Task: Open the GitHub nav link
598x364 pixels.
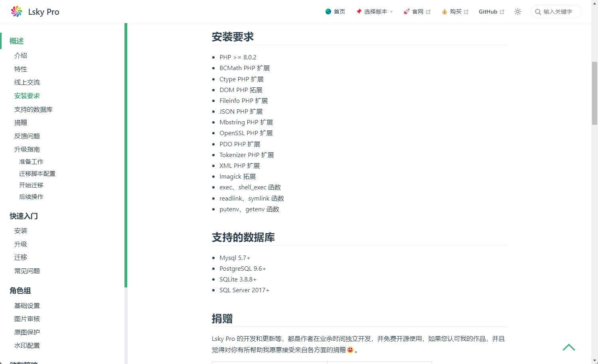Action: point(491,12)
